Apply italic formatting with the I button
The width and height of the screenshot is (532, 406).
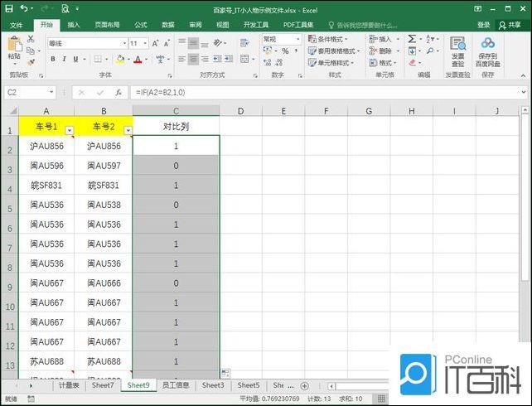[x=64, y=59]
